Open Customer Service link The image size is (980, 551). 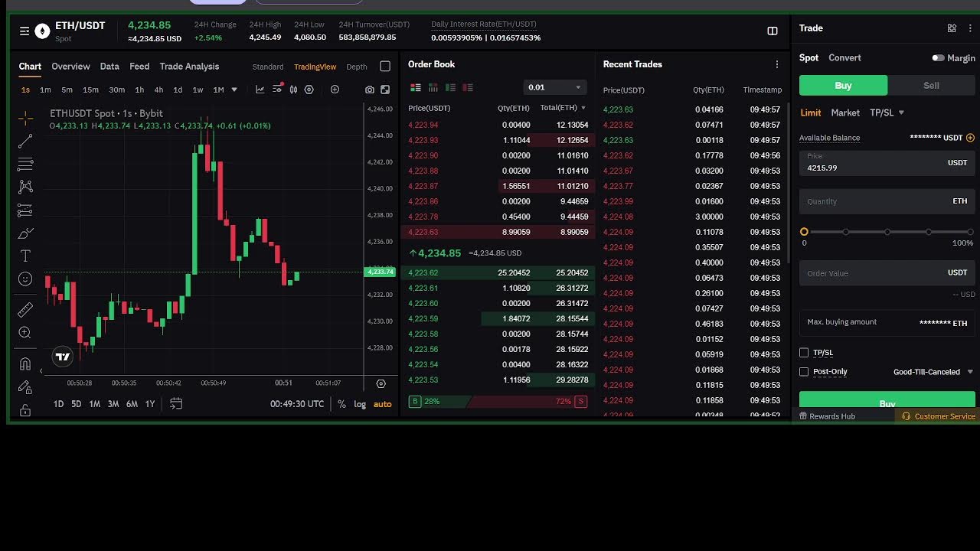click(939, 416)
